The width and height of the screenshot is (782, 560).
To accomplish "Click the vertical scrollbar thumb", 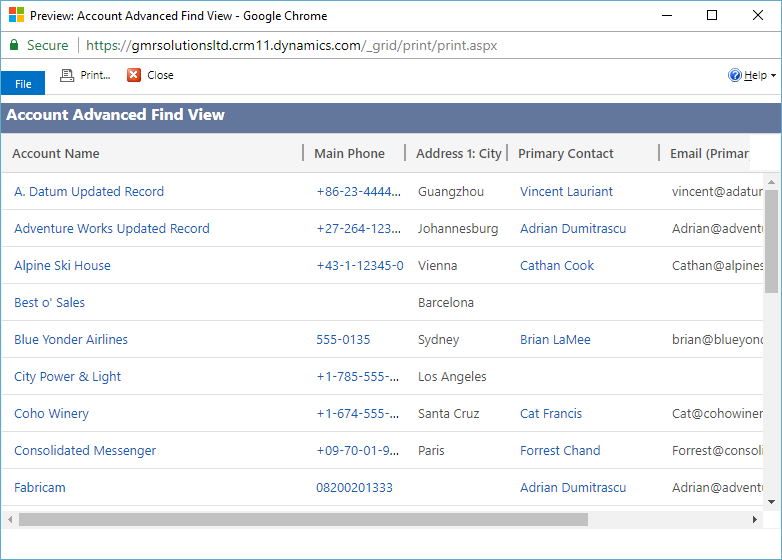I will (x=772, y=241).
